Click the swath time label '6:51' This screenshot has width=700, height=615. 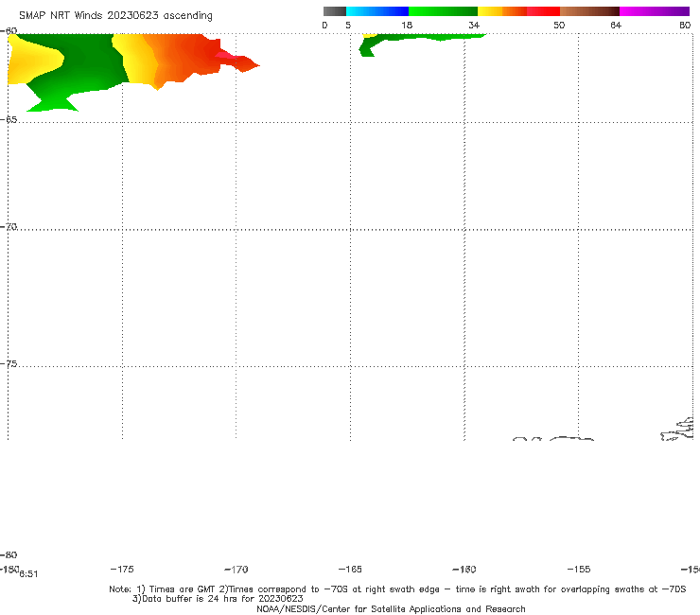28,574
